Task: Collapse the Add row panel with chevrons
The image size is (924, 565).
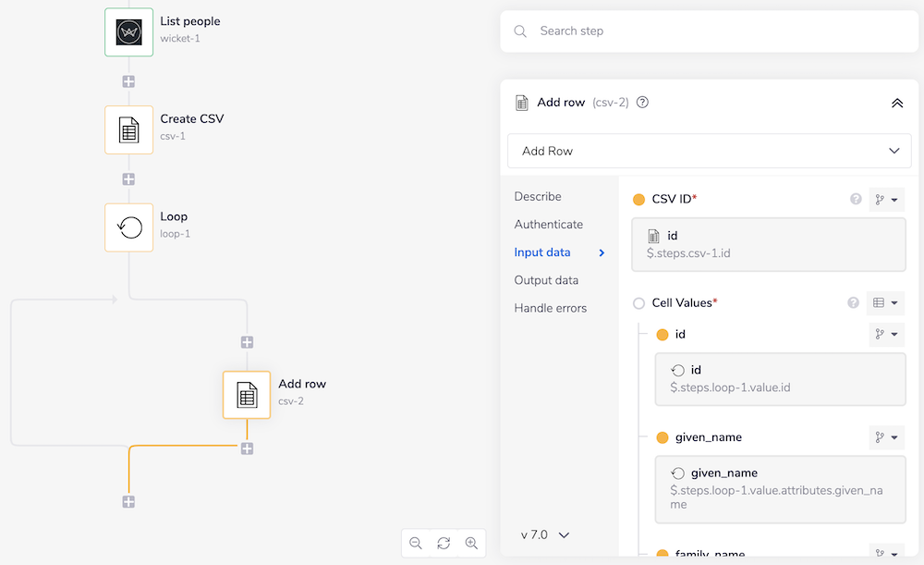Action: click(896, 103)
